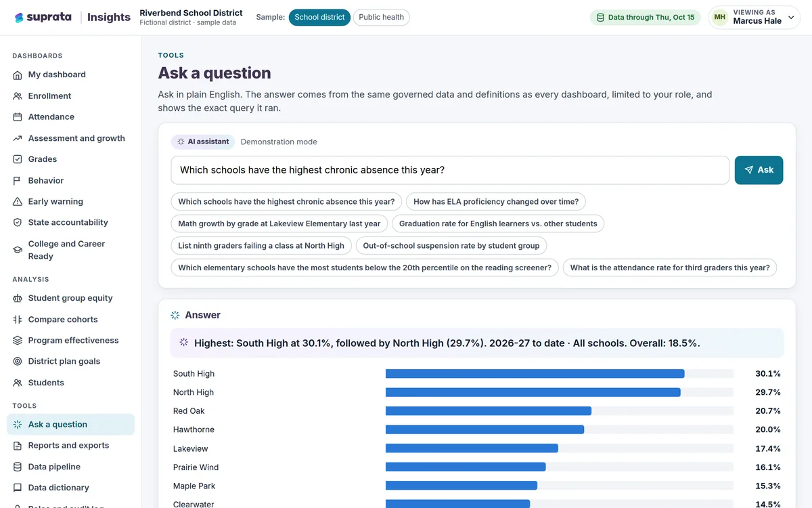812x508 pixels.
Task: Click the North High row label
Action: pos(194,392)
